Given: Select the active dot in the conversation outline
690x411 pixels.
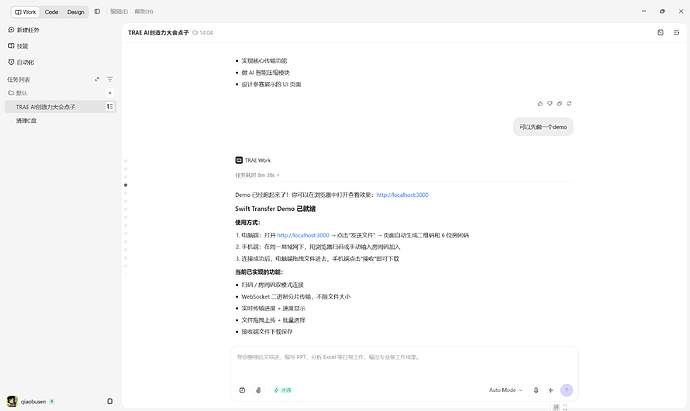Looking at the screenshot, I should tap(126, 185).
